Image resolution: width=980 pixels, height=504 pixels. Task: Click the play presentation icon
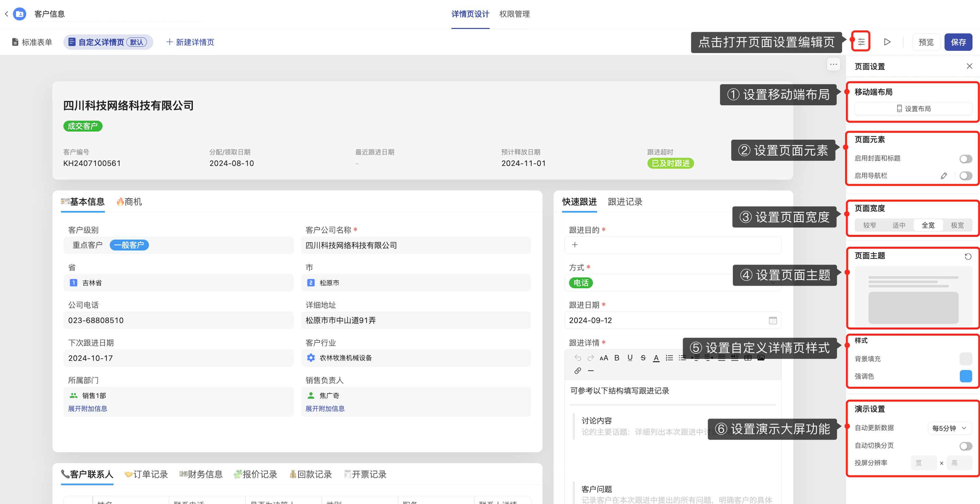[x=887, y=42]
